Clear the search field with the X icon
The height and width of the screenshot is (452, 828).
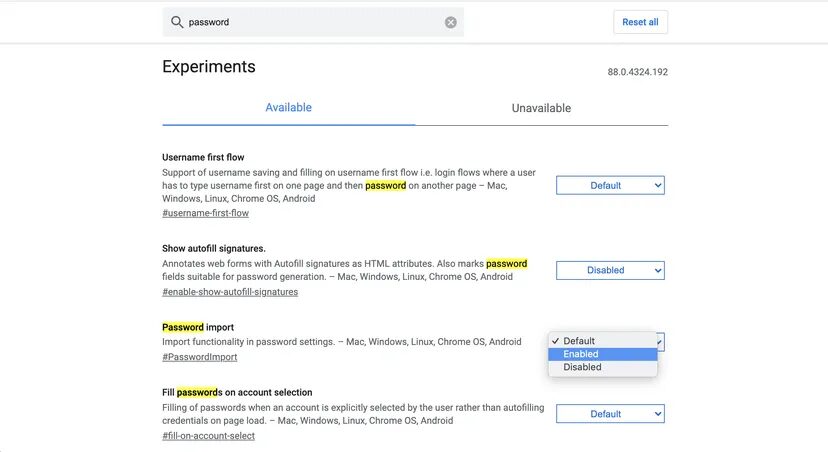coord(451,22)
